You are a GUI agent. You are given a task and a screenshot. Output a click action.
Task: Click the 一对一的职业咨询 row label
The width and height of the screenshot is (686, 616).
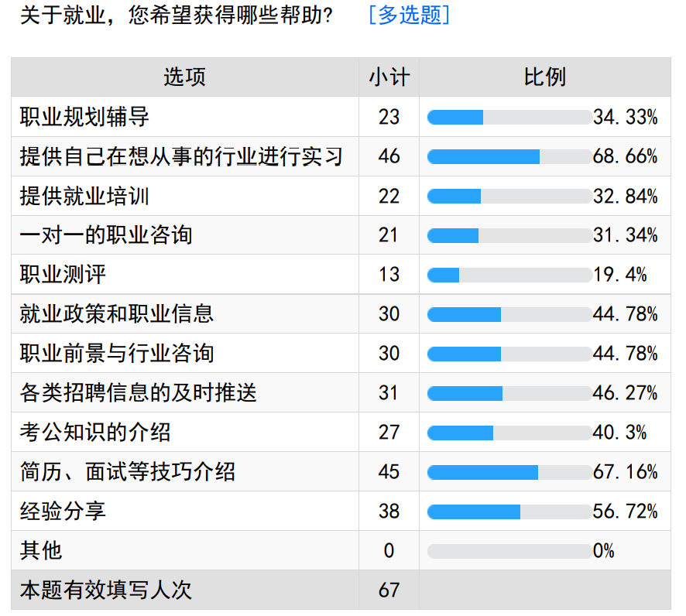106,234
